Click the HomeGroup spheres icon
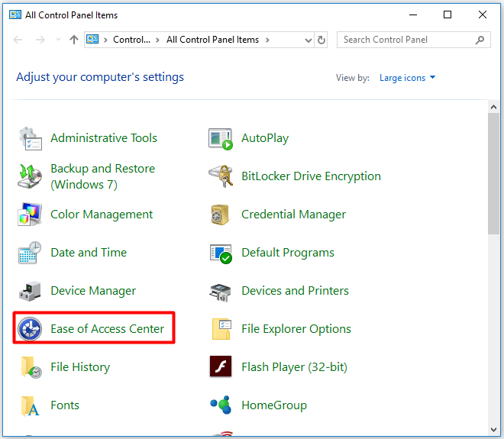504x439 pixels. [221, 405]
